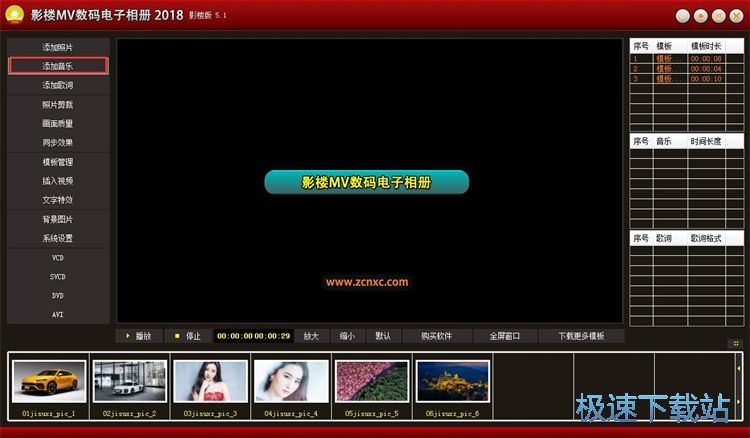This screenshot has width=750, height=438.
Task: Open 文字特效 option
Action: pyautogui.click(x=58, y=200)
